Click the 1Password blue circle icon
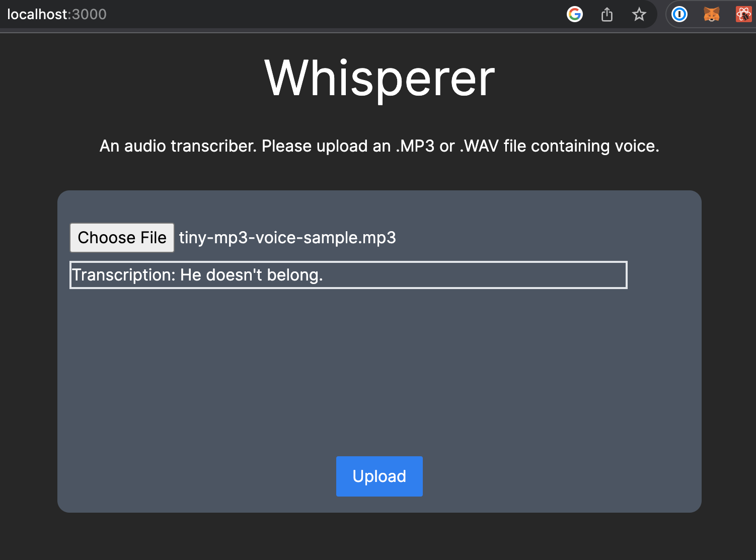This screenshot has width=756, height=560. coord(679,14)
